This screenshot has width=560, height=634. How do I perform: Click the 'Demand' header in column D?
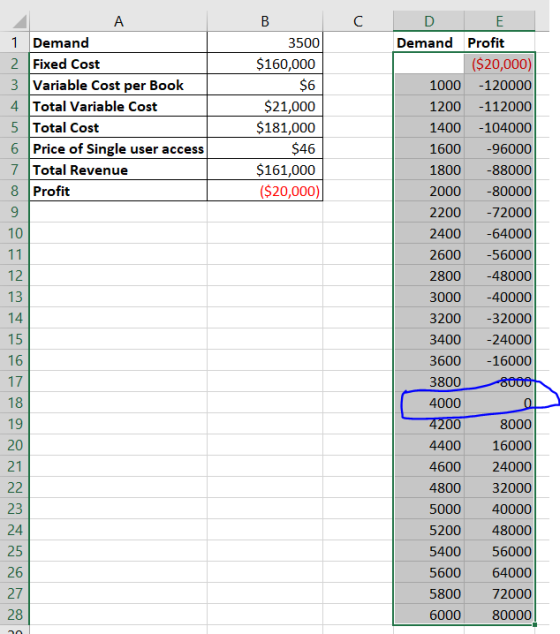tap(429, 42)
